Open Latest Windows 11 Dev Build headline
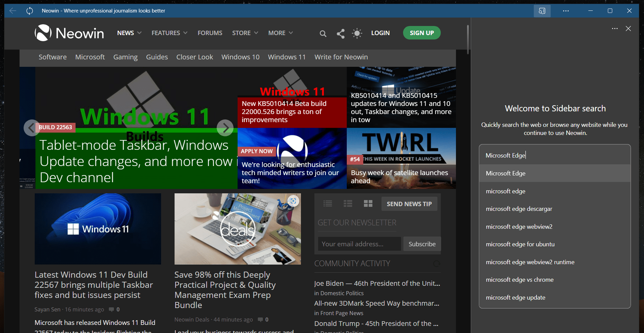The width and height of the screenshot is (644, 333). (x=94, y=285)
